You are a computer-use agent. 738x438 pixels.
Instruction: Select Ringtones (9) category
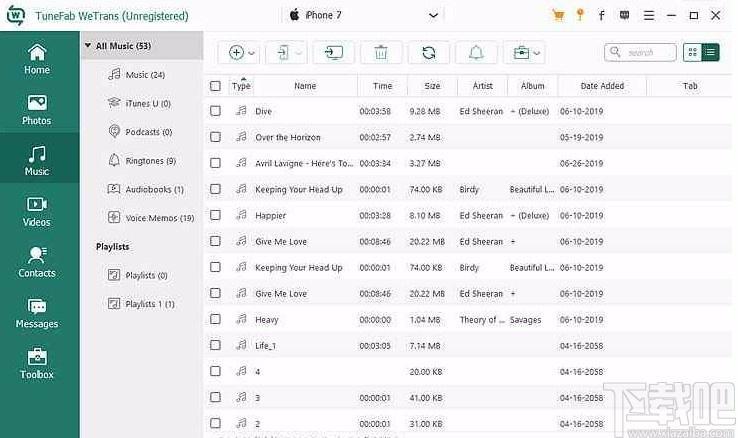142,160
